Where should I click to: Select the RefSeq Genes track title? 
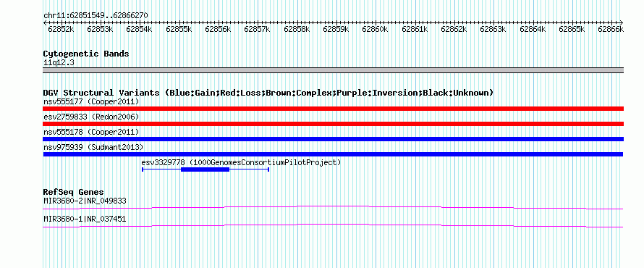tap(73, 192)
